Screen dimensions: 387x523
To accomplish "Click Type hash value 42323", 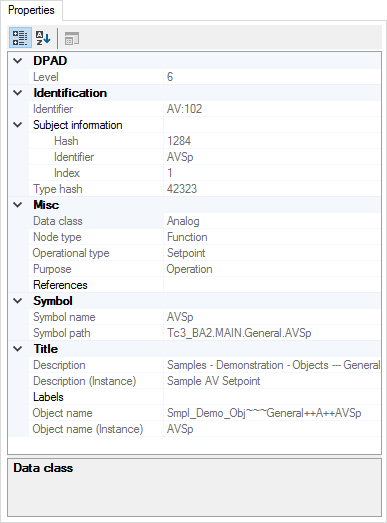I will (182, 189).
